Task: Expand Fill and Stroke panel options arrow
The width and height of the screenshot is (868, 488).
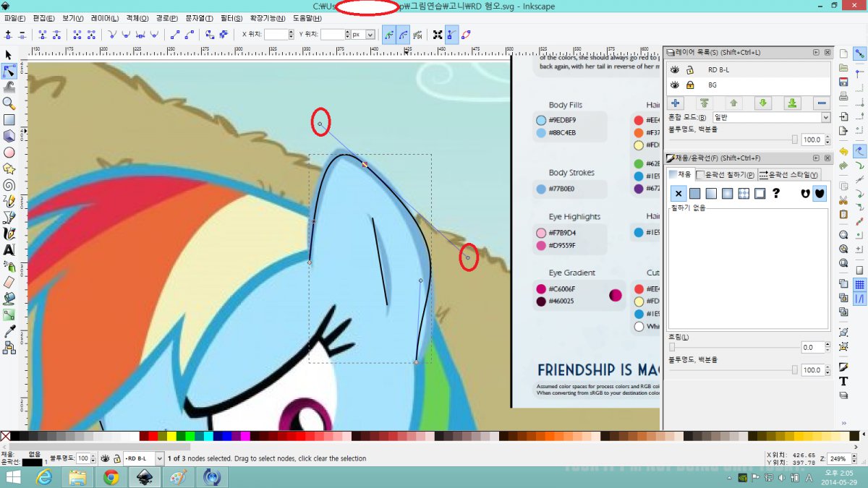Action: pos(816,158)
